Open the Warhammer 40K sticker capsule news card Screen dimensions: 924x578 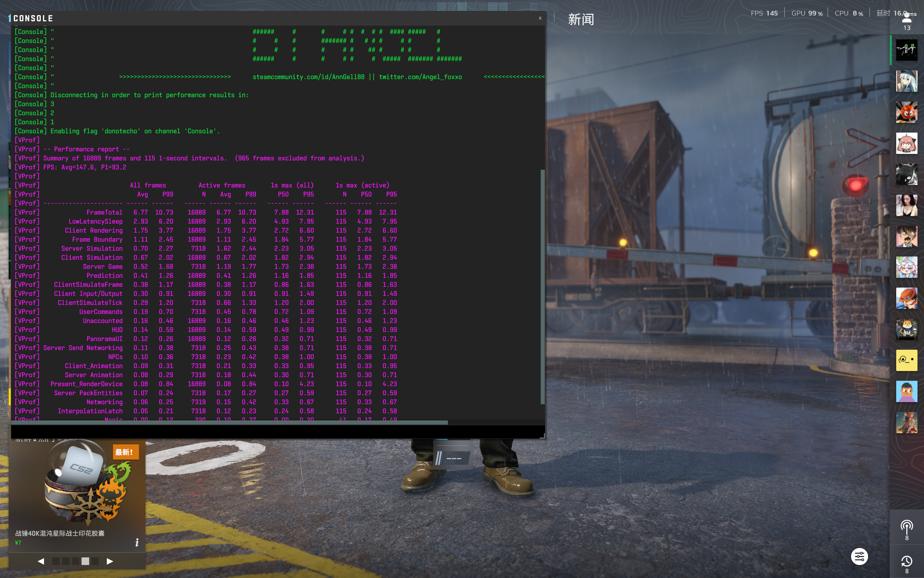(77, 495)
